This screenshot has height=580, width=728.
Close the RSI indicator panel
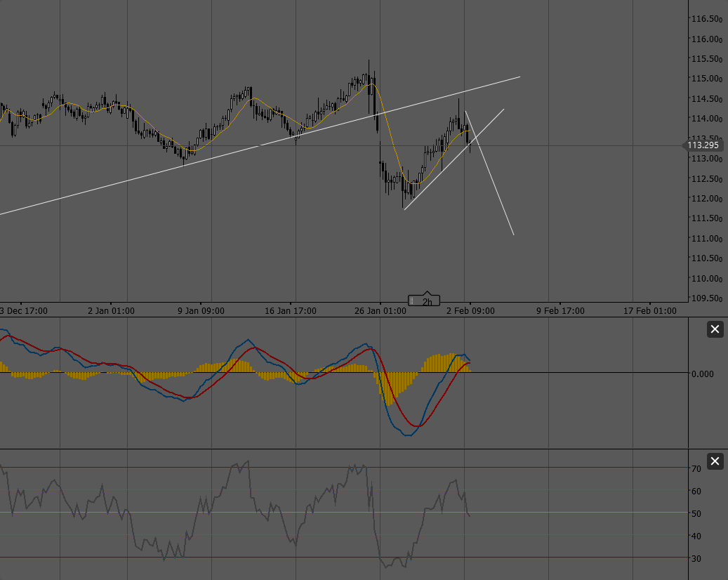tap(715, 461)
